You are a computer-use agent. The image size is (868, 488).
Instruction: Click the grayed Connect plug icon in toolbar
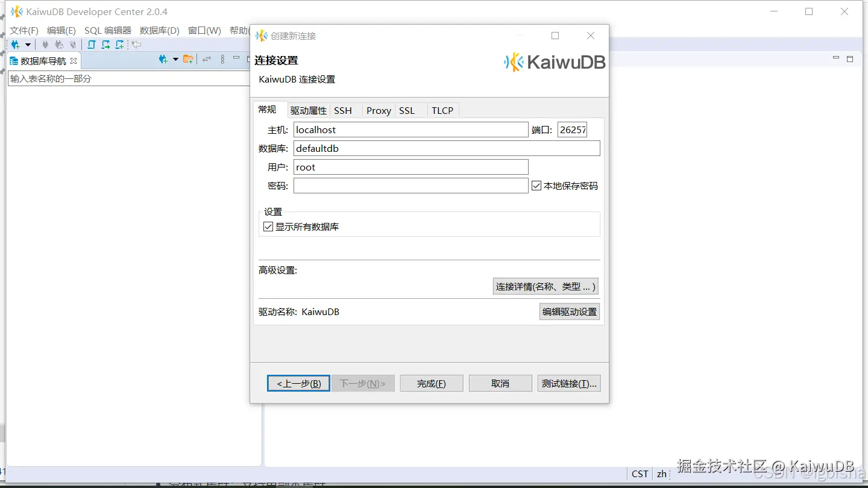tap(45, 45)
